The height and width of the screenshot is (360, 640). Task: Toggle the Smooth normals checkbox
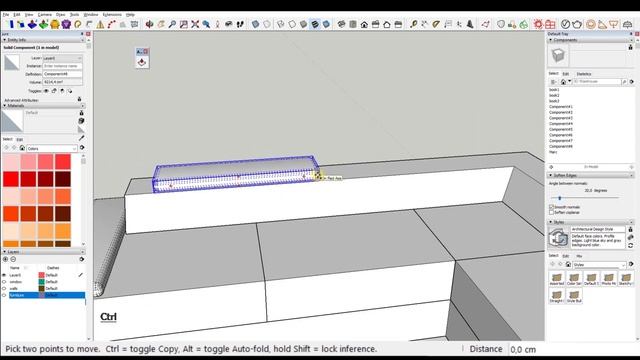point(551,207)
